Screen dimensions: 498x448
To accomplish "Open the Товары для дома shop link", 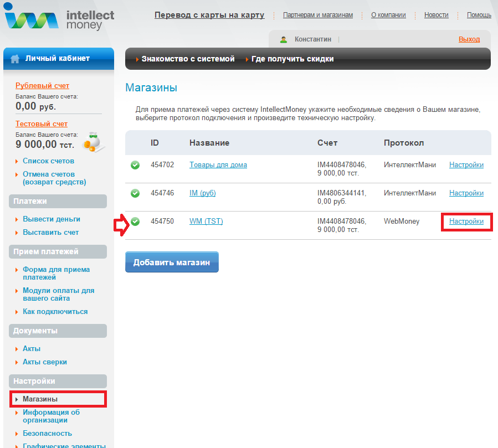I will (218, 165).
